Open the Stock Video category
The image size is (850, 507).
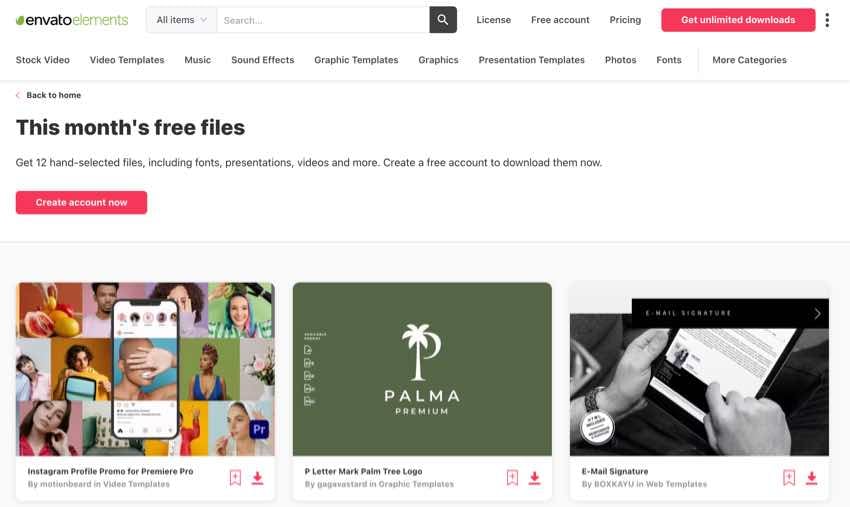click(x=43, y=60)
